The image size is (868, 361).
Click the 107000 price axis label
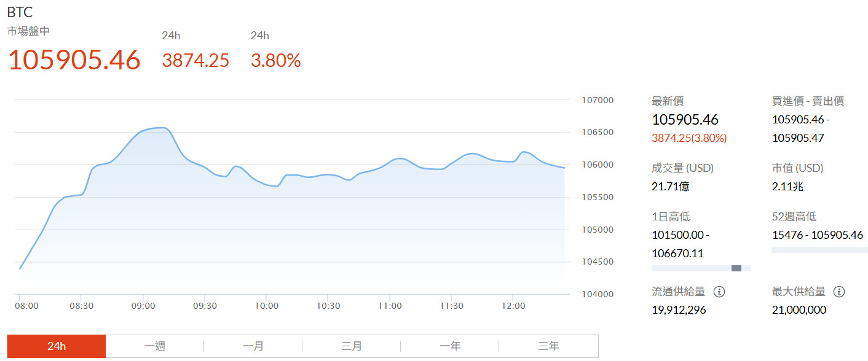pyautogui.click(x=598, y=99)
